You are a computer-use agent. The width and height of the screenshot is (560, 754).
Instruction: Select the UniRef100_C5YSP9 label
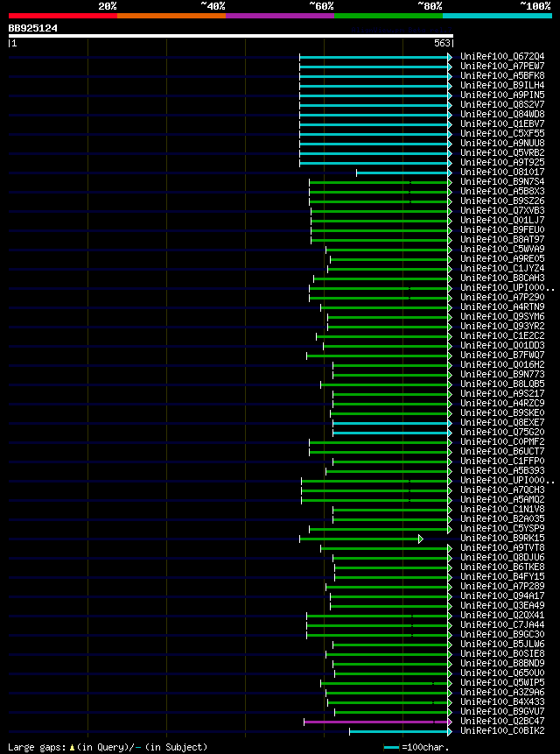coord(502,528)
